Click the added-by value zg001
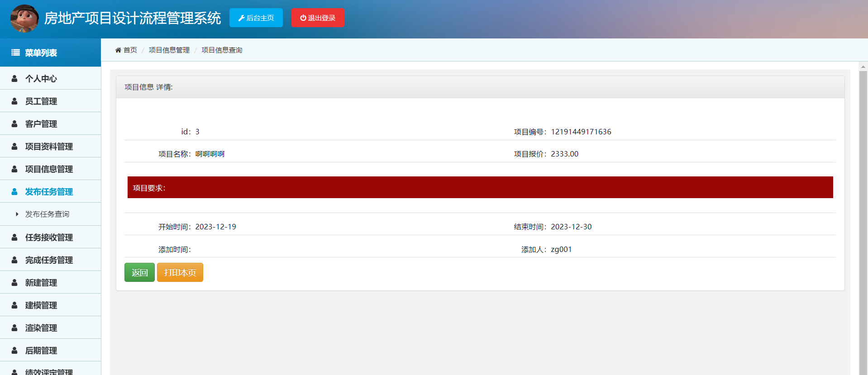 point(561,249)
